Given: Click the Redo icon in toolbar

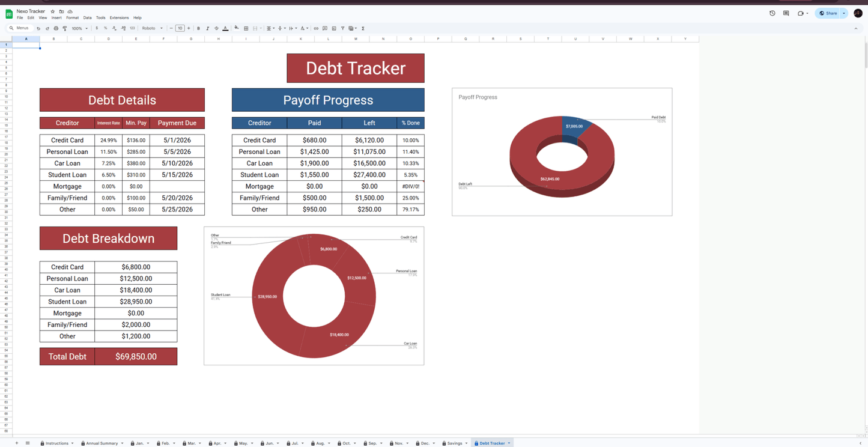Looking at the screenshot, I should [47, 28].
